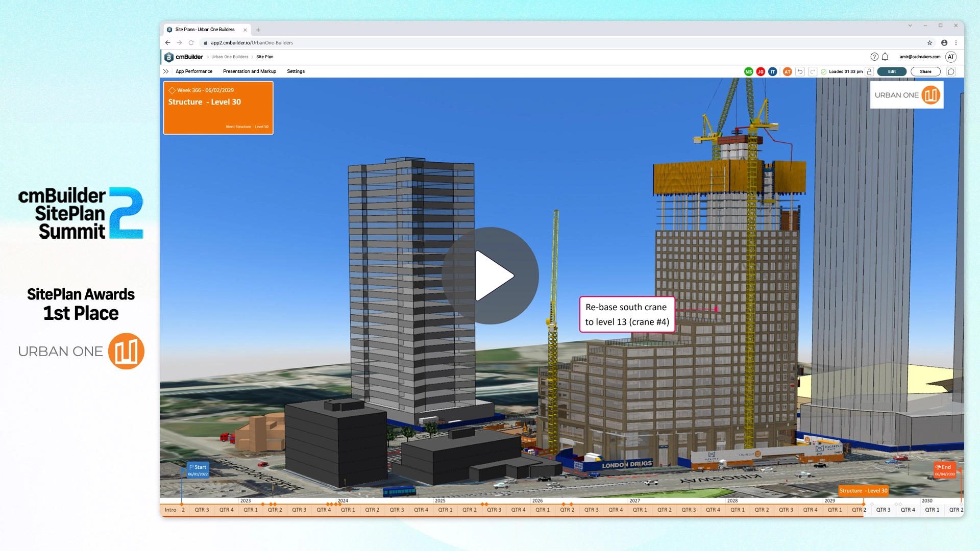
Task: Click the London Drugs sign in the model
Action: [x=627, y=464]
